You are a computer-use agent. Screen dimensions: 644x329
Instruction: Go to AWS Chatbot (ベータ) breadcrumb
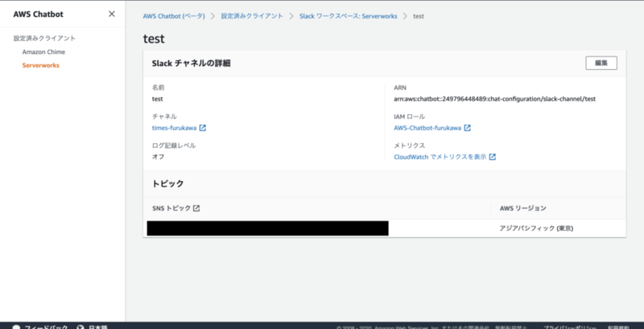click(174, 16)
